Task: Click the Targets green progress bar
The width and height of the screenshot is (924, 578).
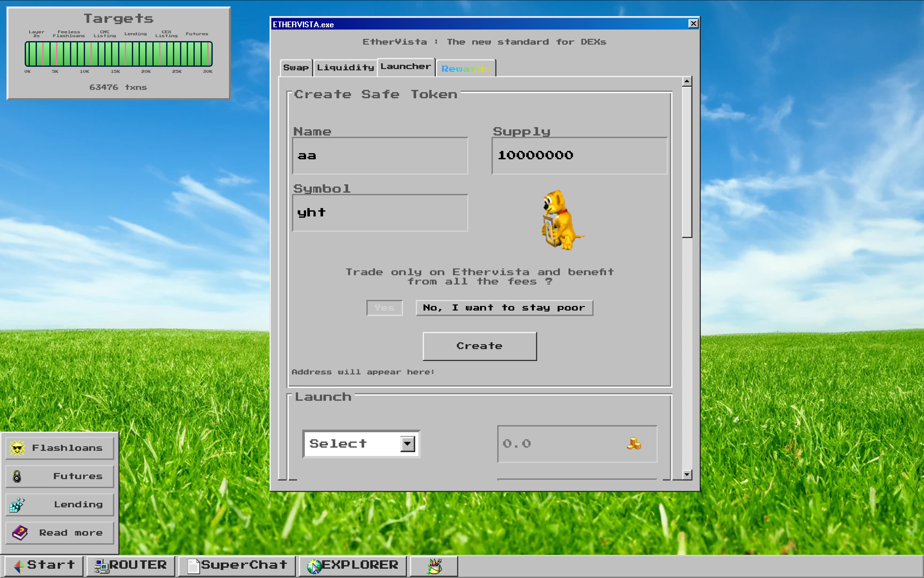Action: click(x=118, y=54)
